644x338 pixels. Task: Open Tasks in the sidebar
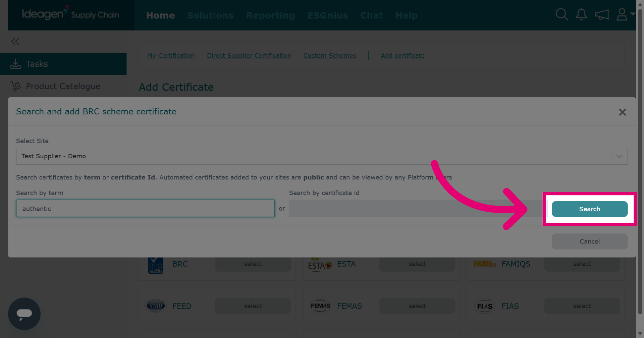click(63, 64)
